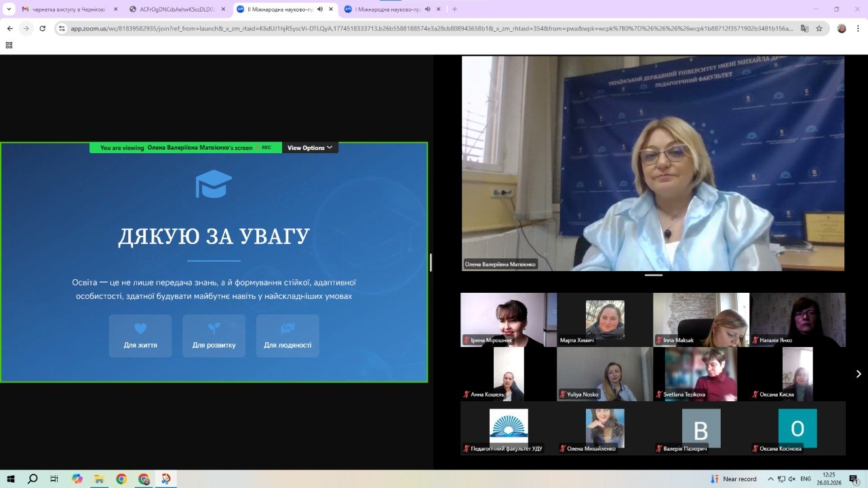Viewport: 868px width, 488px height.
Task: Bookmark this page with the star icon
Action: coord(819,28)
